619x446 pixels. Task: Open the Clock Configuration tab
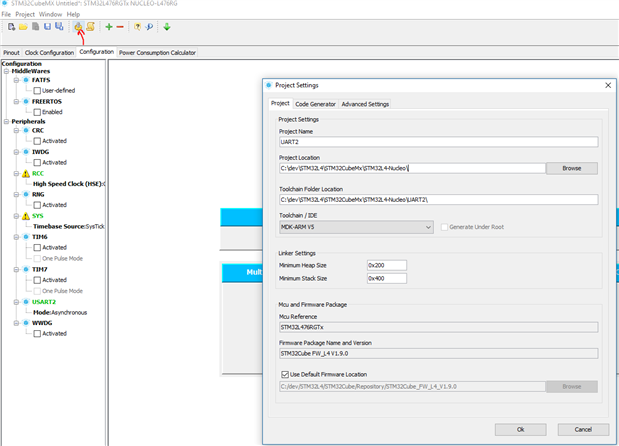click(49, 52)
